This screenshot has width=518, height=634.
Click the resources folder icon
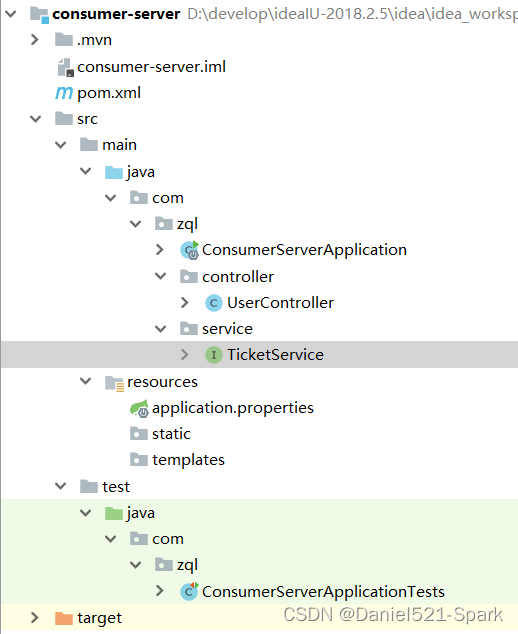click(114, 383)
